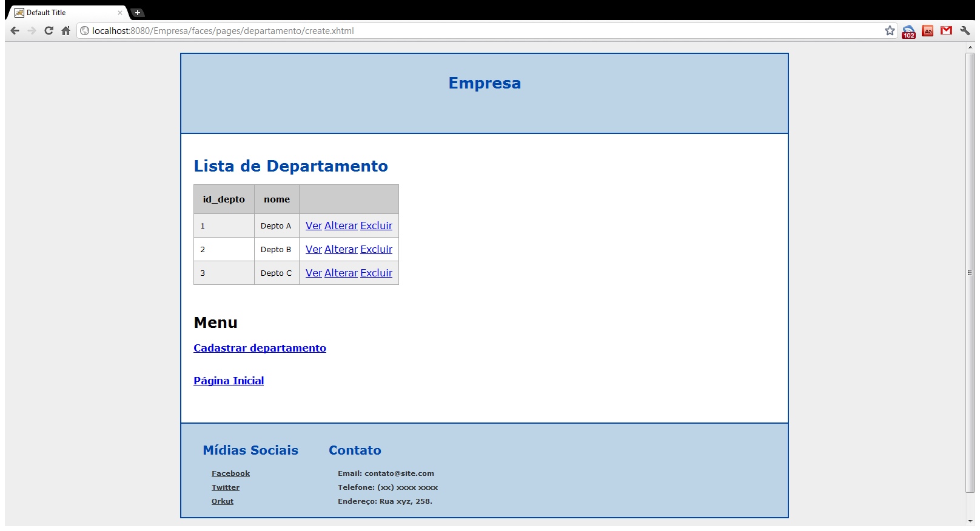Open a new tab with the plus button
This screenshot has height=531, width=980.
tap(138, 13)
